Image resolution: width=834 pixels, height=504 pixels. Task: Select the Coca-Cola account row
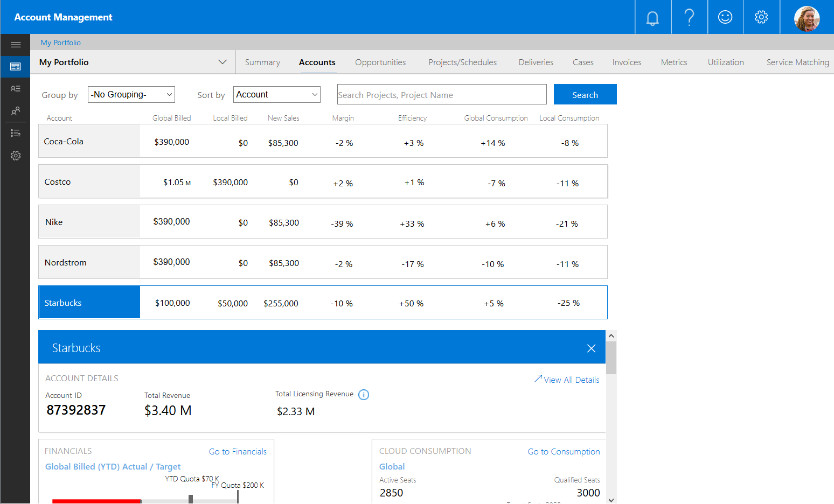click(x=323, y=141)
